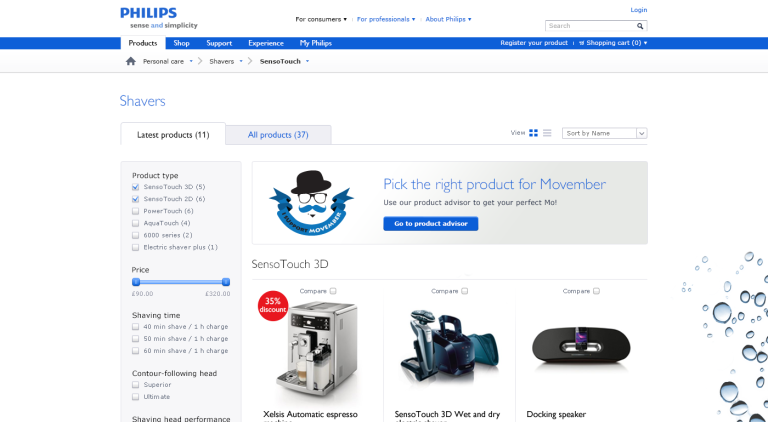Expand the For professionals menu
768x422 pixels.
coord(386,19)
